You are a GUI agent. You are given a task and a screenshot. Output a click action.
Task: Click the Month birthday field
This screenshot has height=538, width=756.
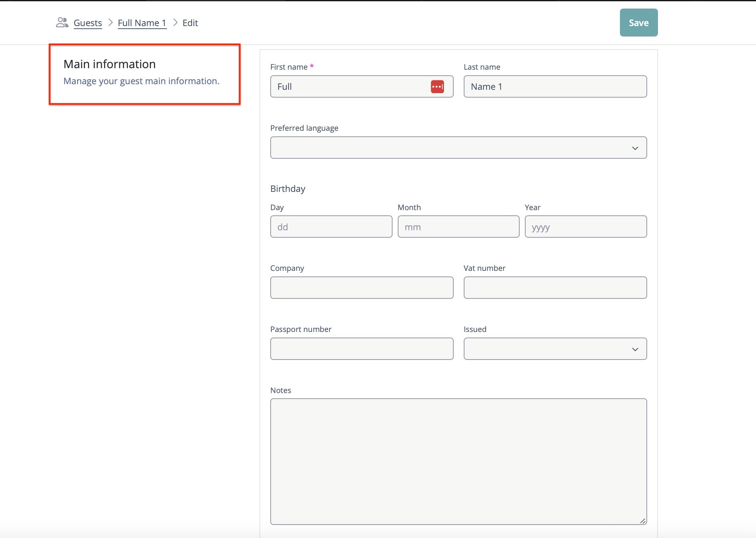click(x=458, y=227)
